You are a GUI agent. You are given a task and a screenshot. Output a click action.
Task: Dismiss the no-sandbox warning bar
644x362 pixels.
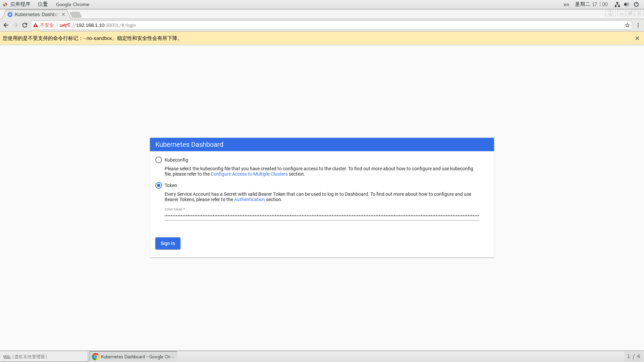(637, 38)
